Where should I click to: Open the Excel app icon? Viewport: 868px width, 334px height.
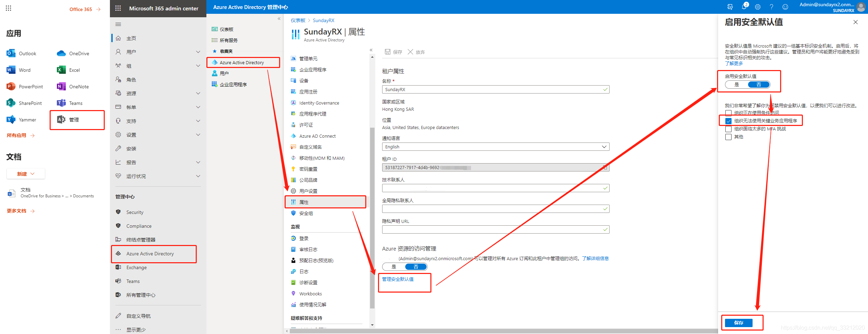pyautogui.click(x=61, y=70)
